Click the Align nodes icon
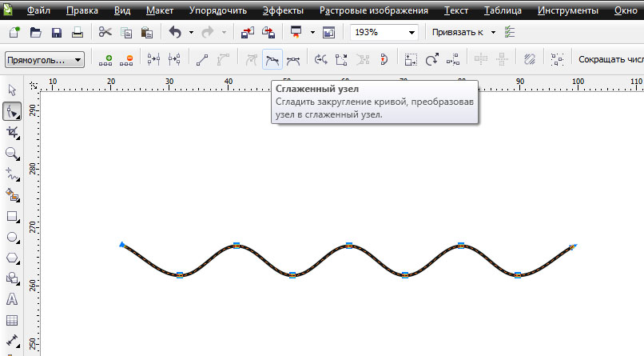This screenshot has height=356, width=644. point(453,60)
